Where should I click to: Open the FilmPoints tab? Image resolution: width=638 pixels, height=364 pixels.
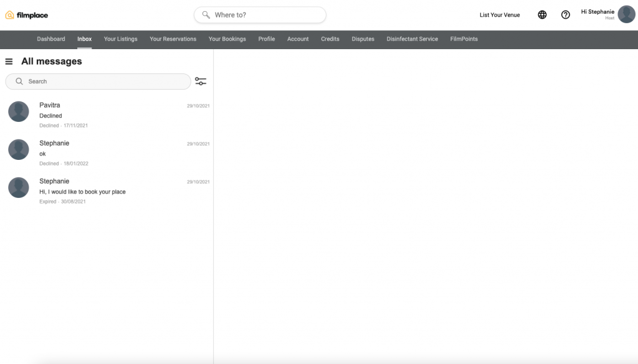[x=464, y=39]
